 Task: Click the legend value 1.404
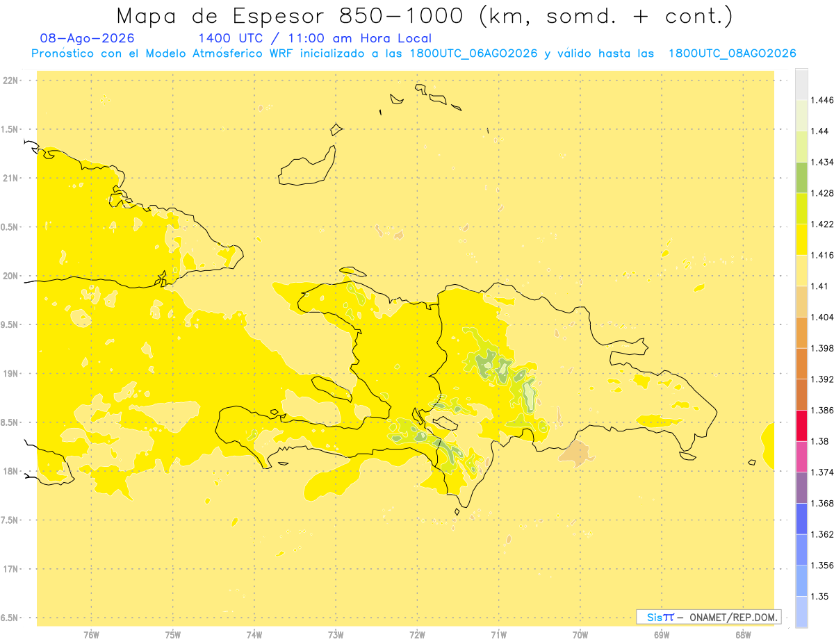pos(822,317)
